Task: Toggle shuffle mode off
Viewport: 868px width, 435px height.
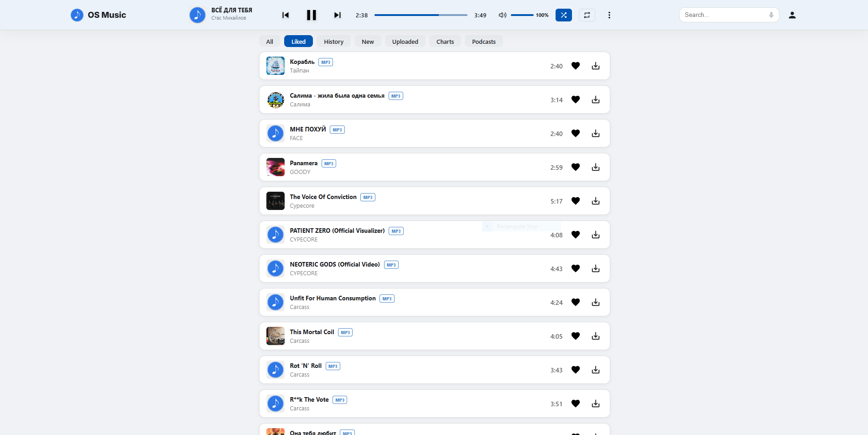Action: [x=564, y=15]
